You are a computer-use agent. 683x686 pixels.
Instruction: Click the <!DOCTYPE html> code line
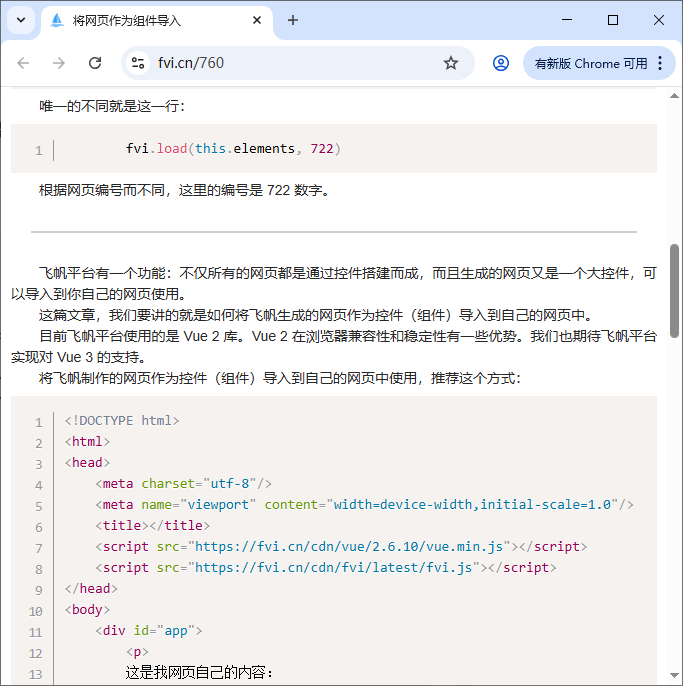coord(122,421)
